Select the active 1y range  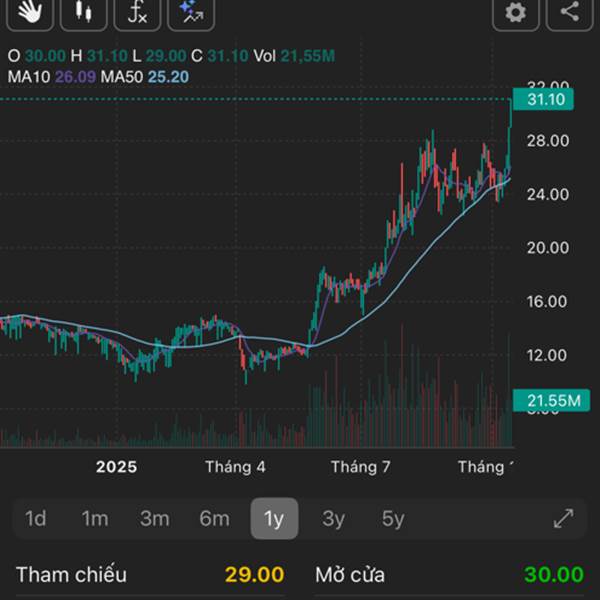(x=274, y=518)
